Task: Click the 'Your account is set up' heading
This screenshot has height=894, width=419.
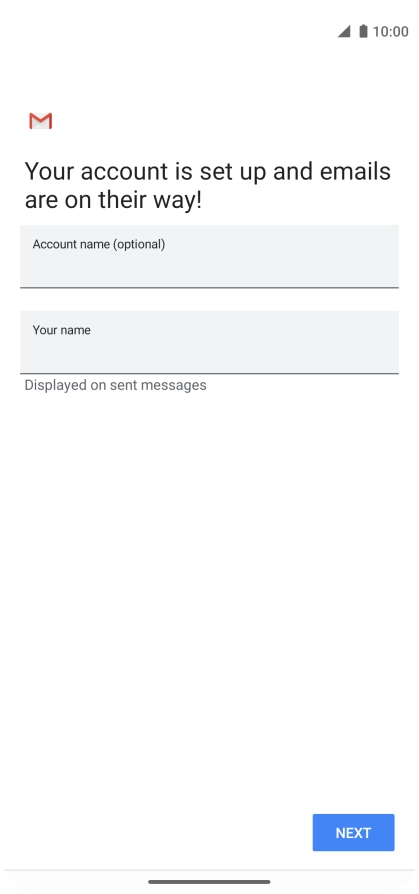Action: (x=148, y=172)
